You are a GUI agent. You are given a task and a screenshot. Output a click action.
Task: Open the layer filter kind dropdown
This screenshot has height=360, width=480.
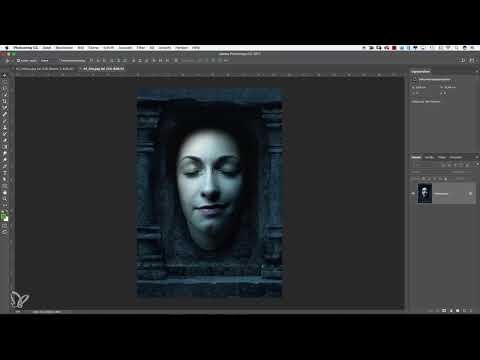(425, 165)
